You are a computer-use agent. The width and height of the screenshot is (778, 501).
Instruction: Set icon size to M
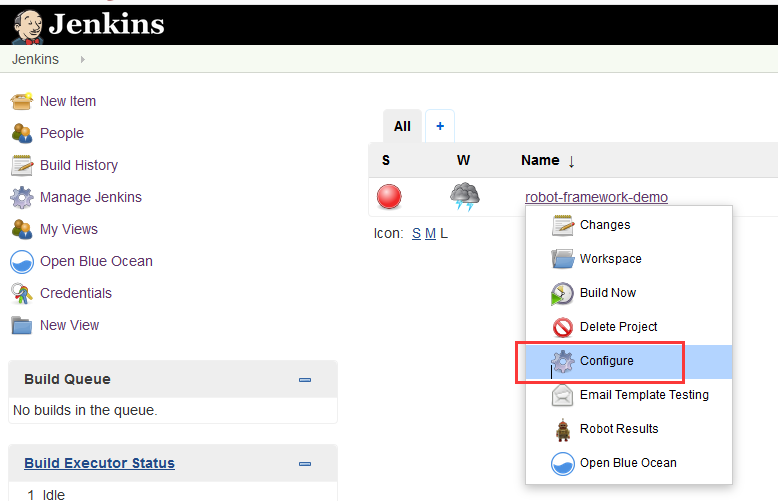tap(430, 234)
